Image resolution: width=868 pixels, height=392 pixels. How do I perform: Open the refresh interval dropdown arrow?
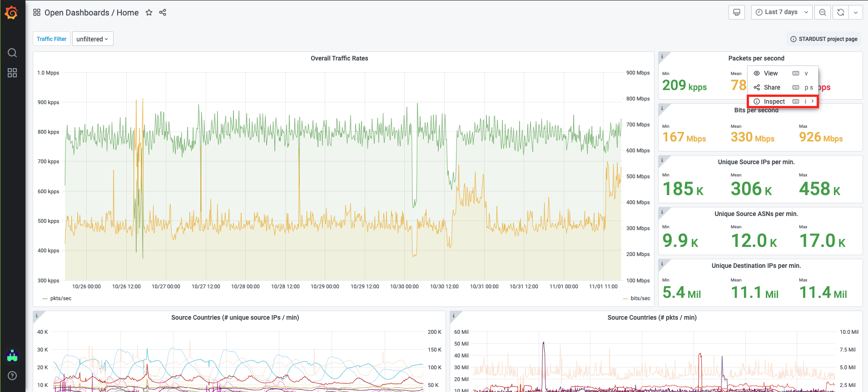856,12
